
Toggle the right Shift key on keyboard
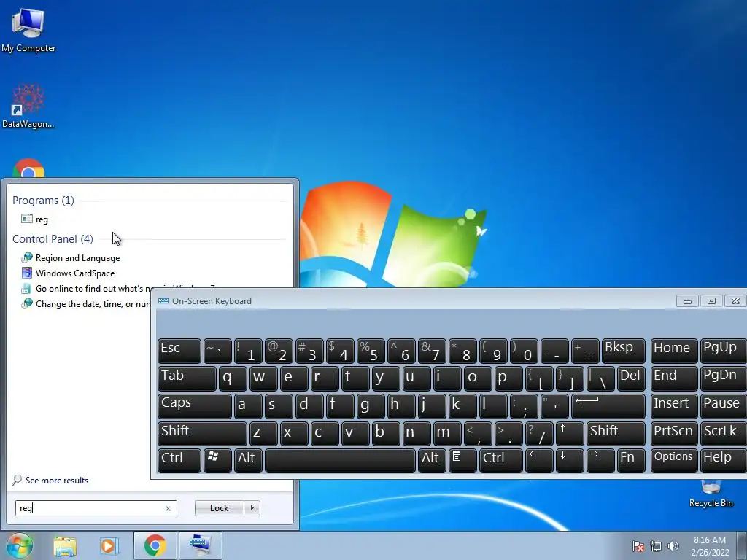pyautogui.click(x=616, y=434)
